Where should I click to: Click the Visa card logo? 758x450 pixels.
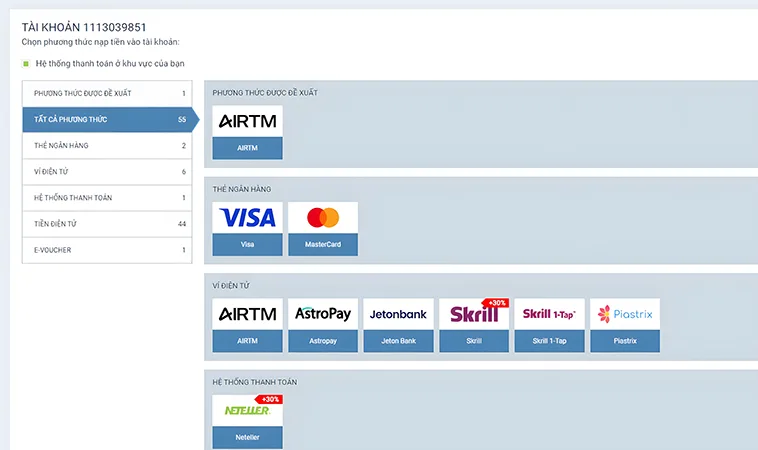click(x=248, y=218)
